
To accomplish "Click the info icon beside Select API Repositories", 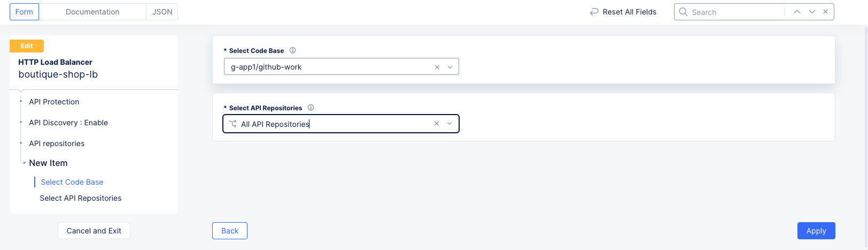I will pos(311,108).
